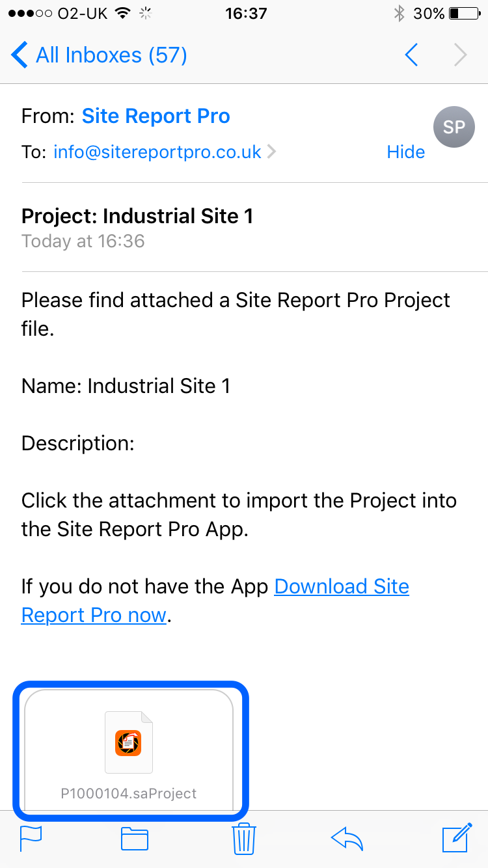The height and width of the screenshot is (868, 488).
Task: Open the Site Report Pro attachment icon
Action: click(x=128, y=742)
